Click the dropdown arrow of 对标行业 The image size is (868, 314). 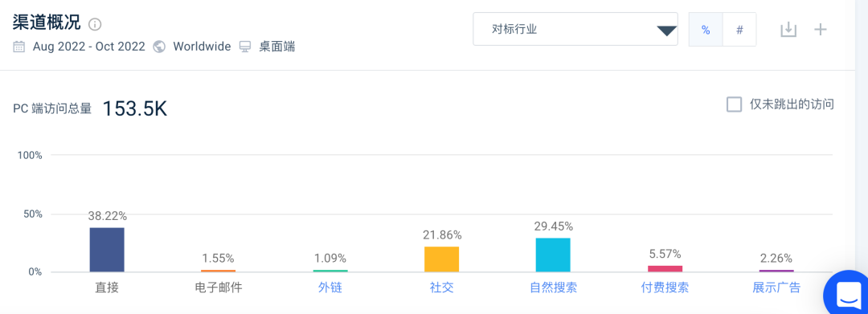[x=667, y=31]
